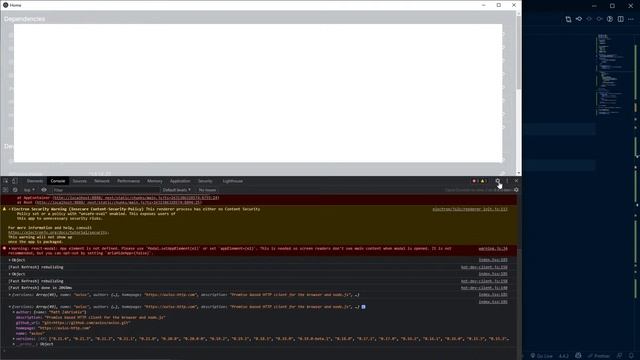
Task: Click the open changes icon in VS Code
Action: coord(569,19)
